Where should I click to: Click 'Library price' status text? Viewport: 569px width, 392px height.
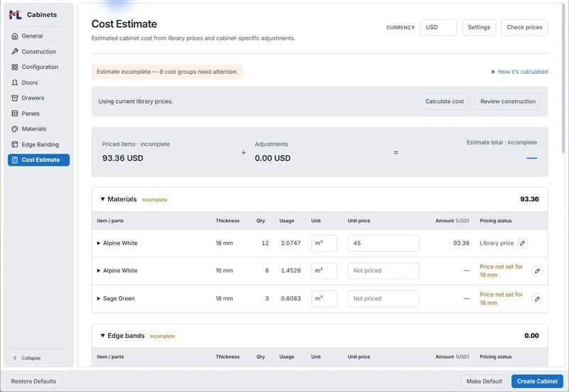[496, 243]
